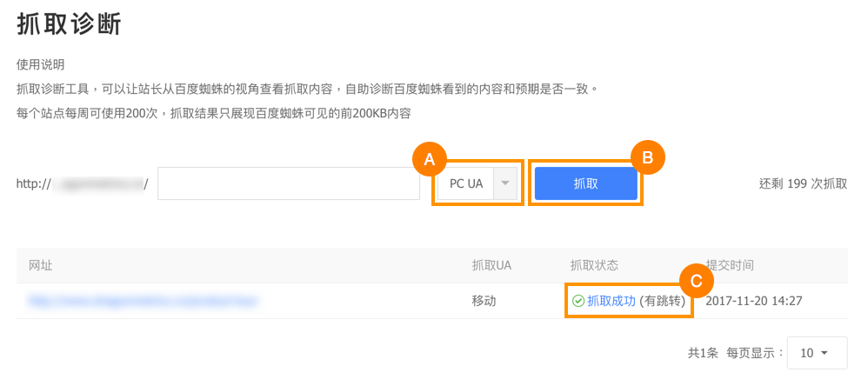Click the 抓取状态 column header
868x386 pixels.
pyautogui.click(x=594, y=265)
